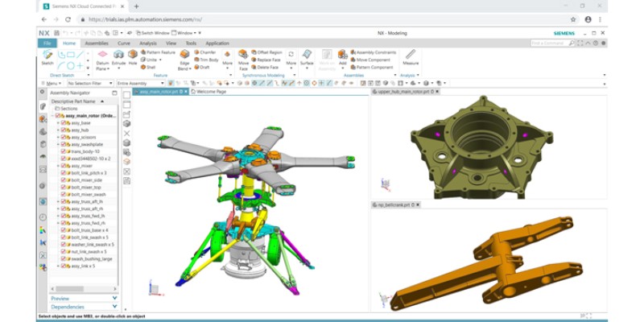Click the Assembly Navigator horizontal scrollbar

70,289
